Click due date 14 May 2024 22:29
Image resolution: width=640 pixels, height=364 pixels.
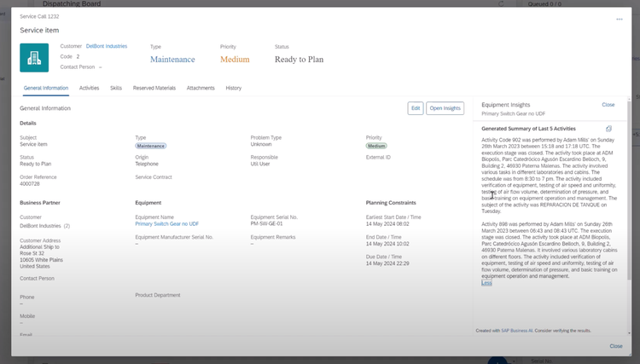coord(387,263)
